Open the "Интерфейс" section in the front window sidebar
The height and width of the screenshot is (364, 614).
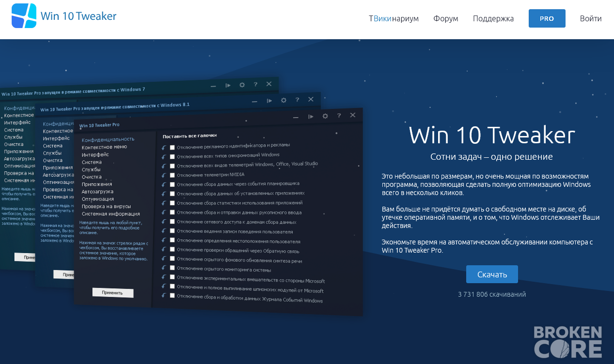tap(95, 154)
